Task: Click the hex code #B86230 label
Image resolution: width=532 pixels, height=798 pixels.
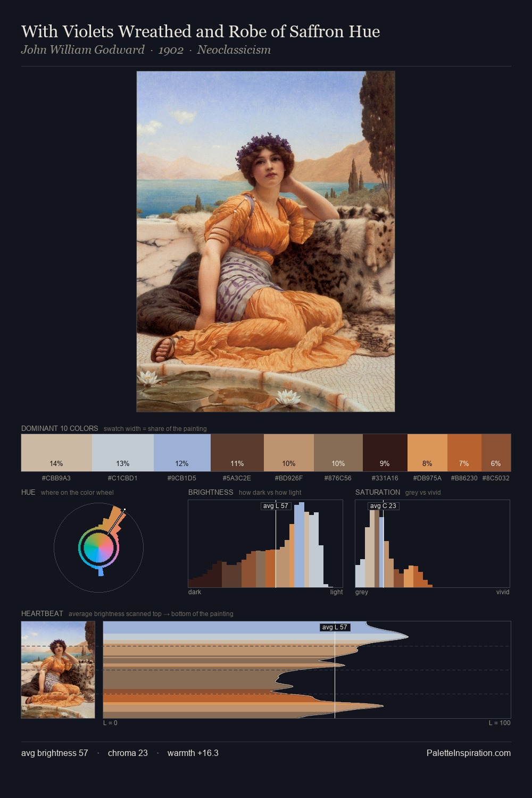Action: [464, 478]
